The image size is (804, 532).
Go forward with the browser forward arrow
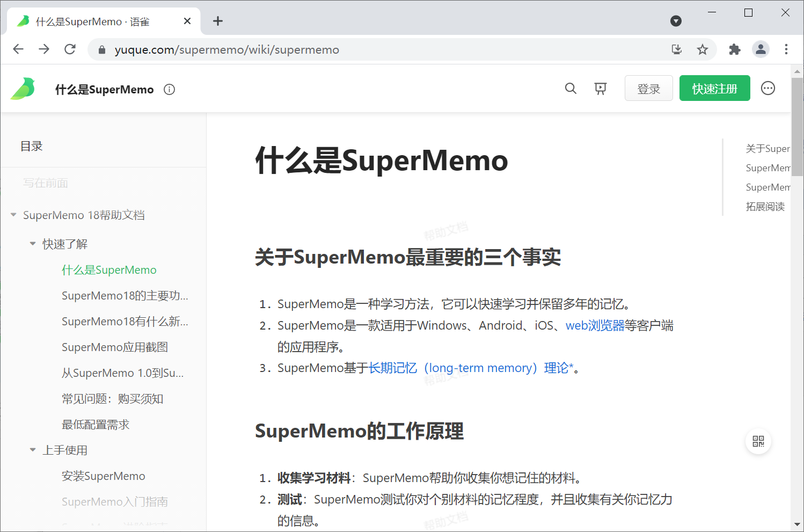tap(44, 49)
